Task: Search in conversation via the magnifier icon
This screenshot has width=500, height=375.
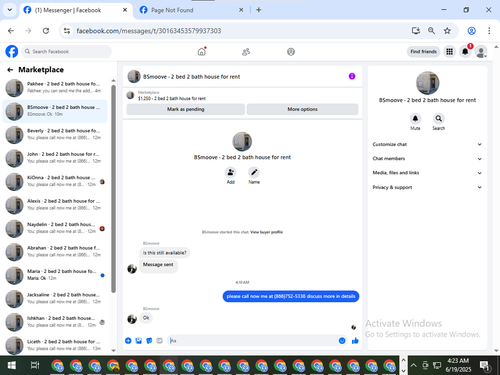Action: point(439,118)
